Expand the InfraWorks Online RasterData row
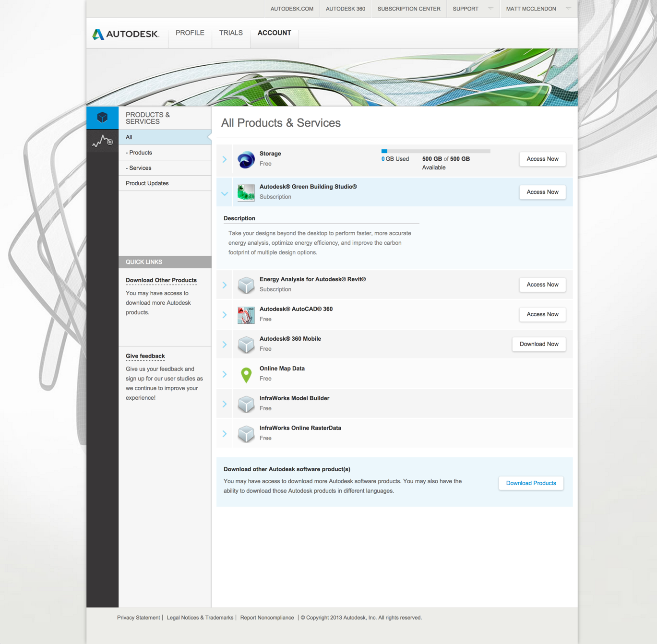657x644 pixels. (x=225, y=434)
